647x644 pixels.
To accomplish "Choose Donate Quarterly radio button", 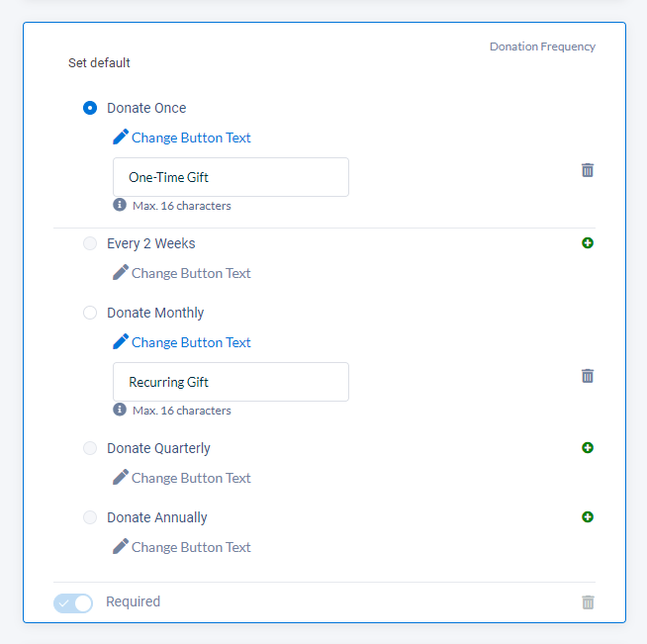I will click(x=90, y=448).
